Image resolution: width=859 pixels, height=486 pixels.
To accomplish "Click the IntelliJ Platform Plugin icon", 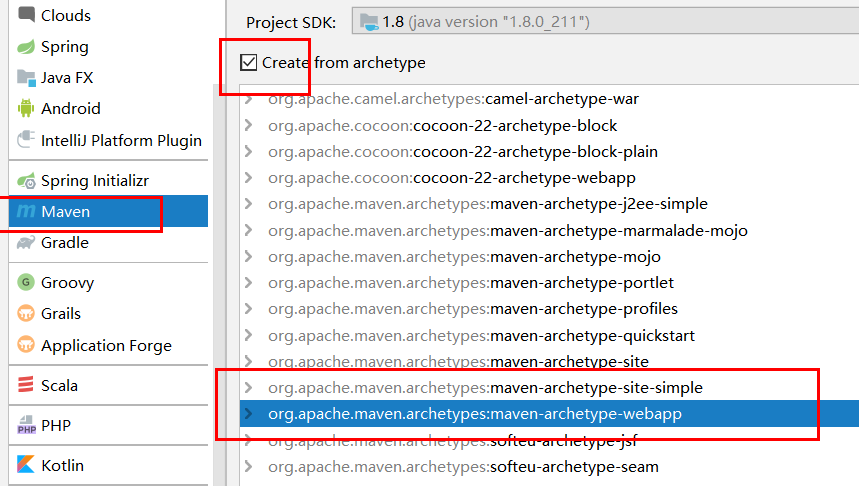I will (26, 139).
